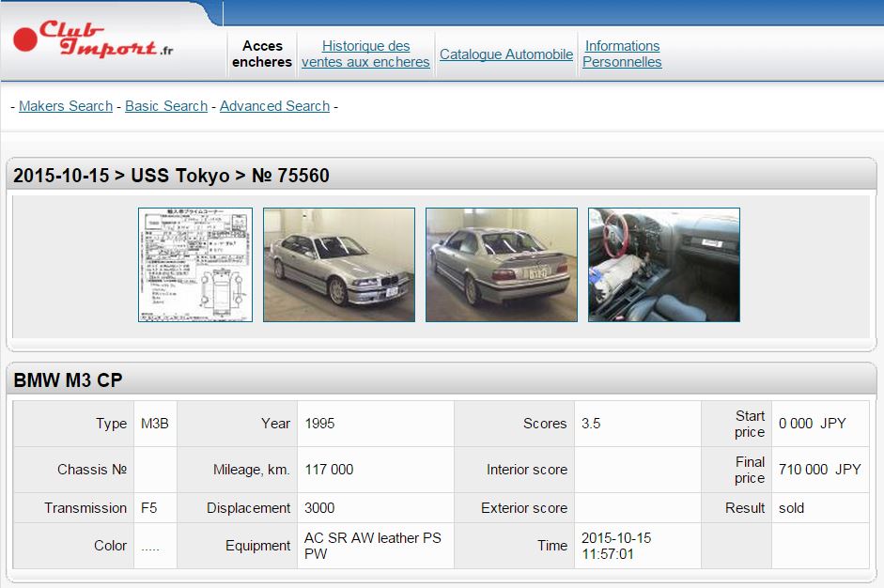Click the BMW M3 CP title
Viewport: 884px width, 588px height.
(68, 380)
